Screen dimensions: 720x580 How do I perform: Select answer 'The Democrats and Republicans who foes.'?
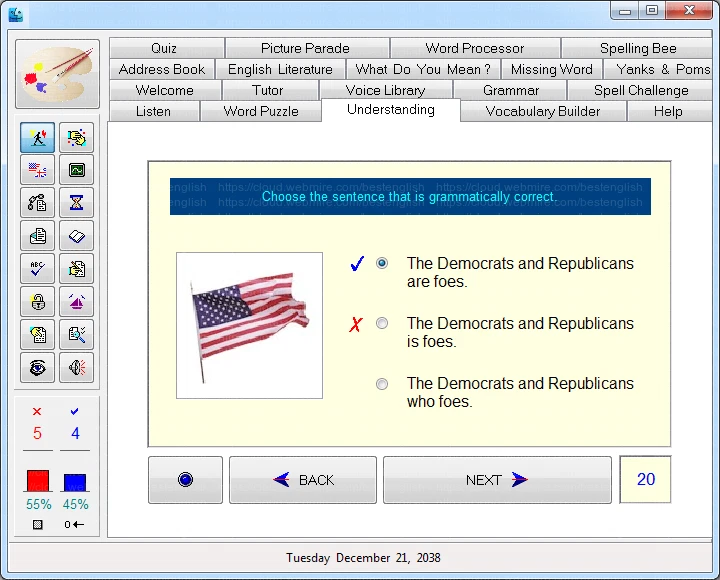pyautogui.click(x=382, y=383)
